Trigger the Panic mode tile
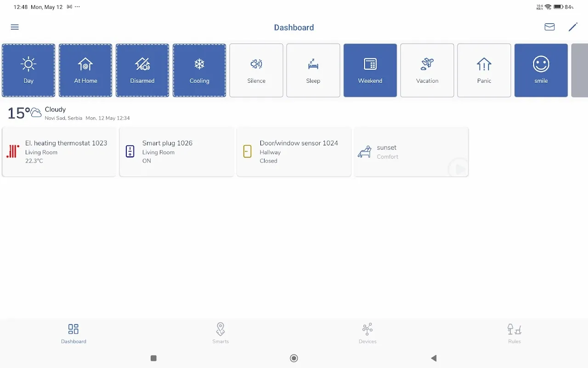The width and height of the screenshot is (588, 368). click(x=484, y=70)
